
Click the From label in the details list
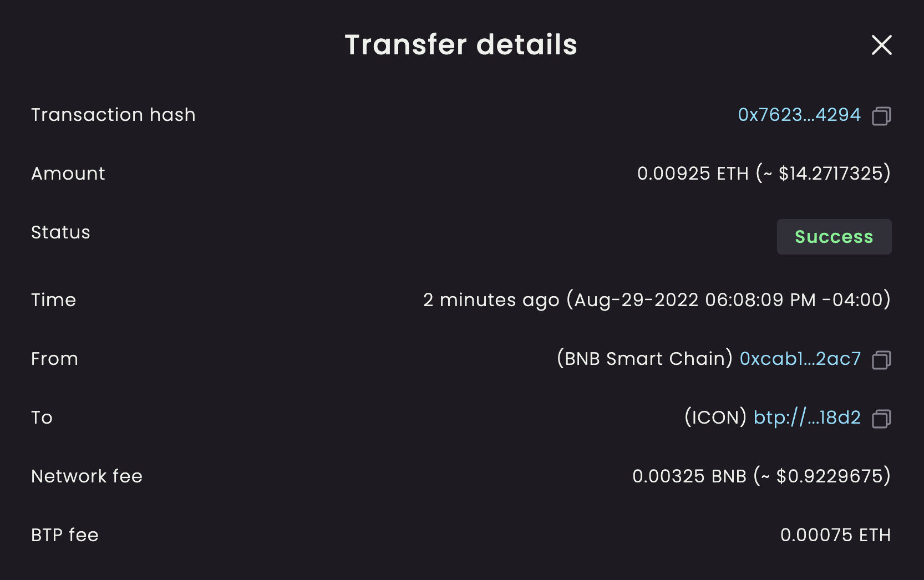pyautogui.click(x=54, y=359)
